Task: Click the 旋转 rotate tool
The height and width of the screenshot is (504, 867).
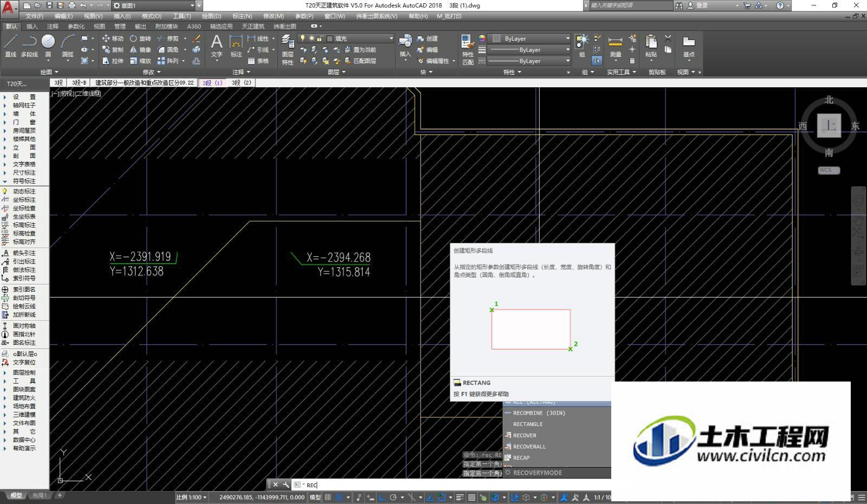Action: [140, 38]
